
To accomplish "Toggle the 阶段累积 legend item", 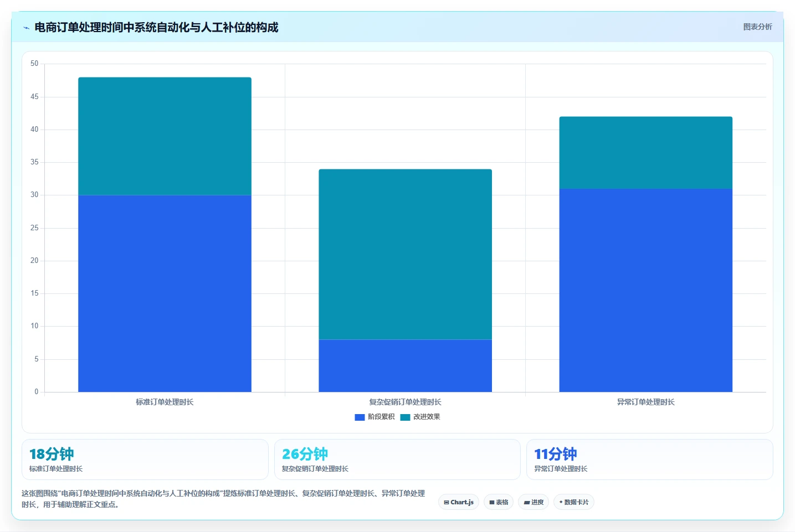I will point(375,417).
